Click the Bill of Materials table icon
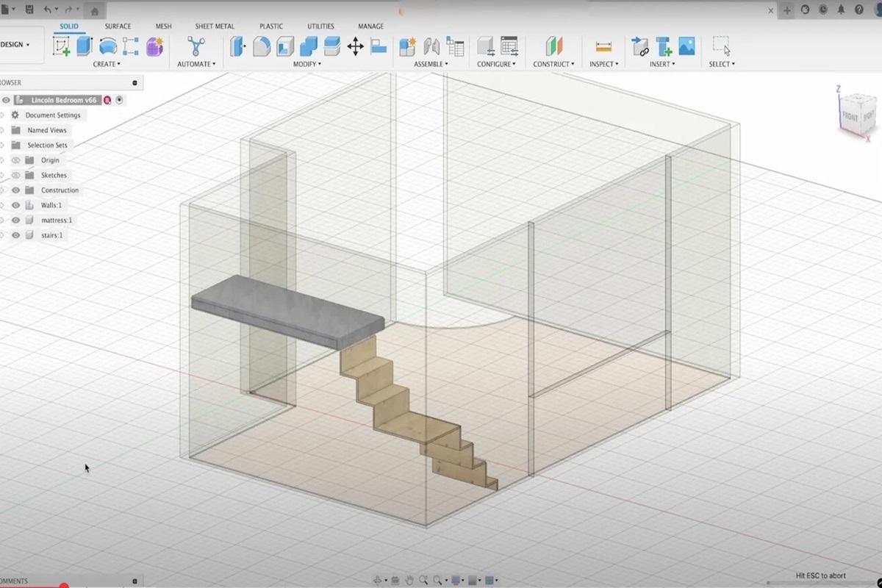The height and width of the screenshot is (588, 882). point(456,47)
